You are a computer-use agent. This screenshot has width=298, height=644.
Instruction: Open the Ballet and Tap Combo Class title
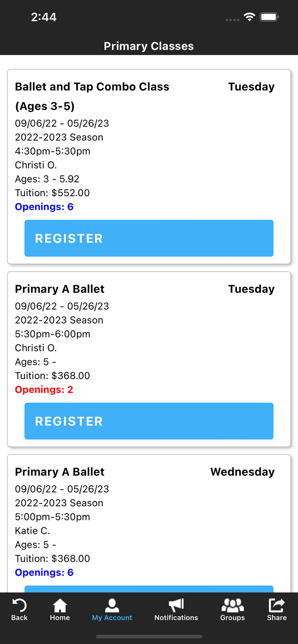click(x=92, y=87)
